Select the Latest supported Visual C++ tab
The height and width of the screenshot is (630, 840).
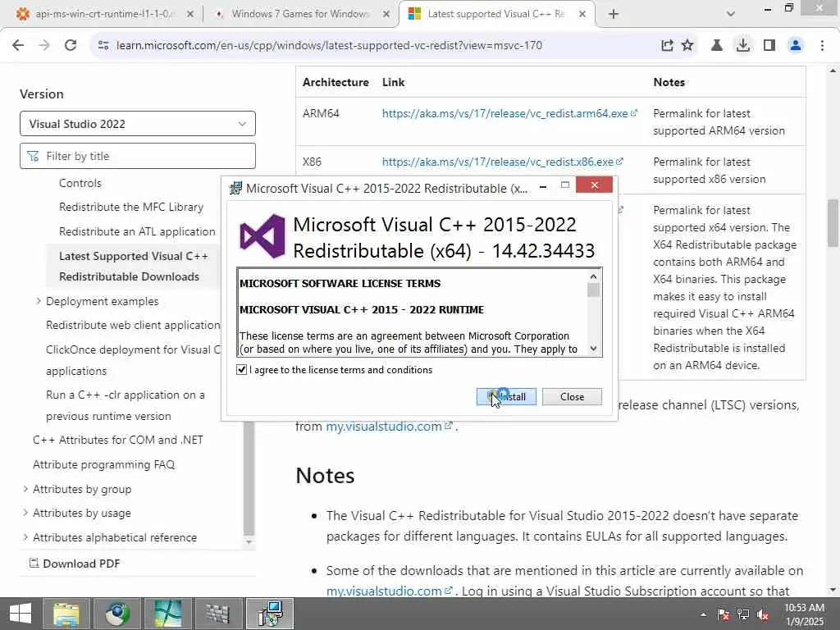click(x=495, y=14)
